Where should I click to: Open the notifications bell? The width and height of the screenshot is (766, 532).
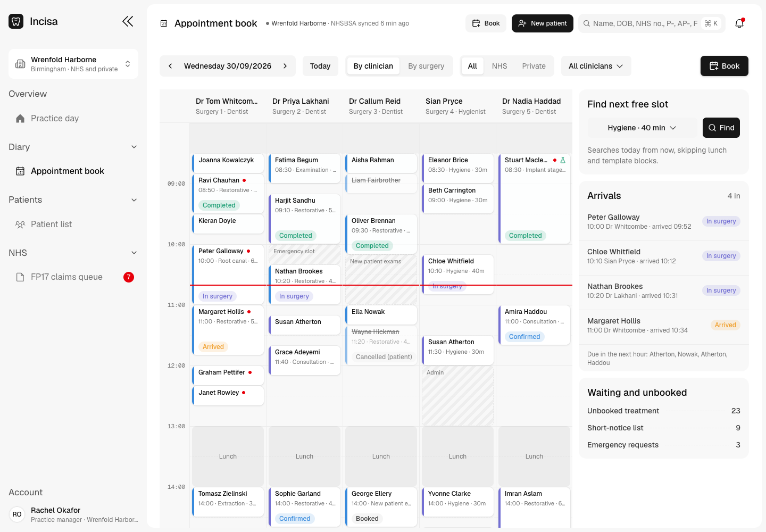tap(739, 23)
